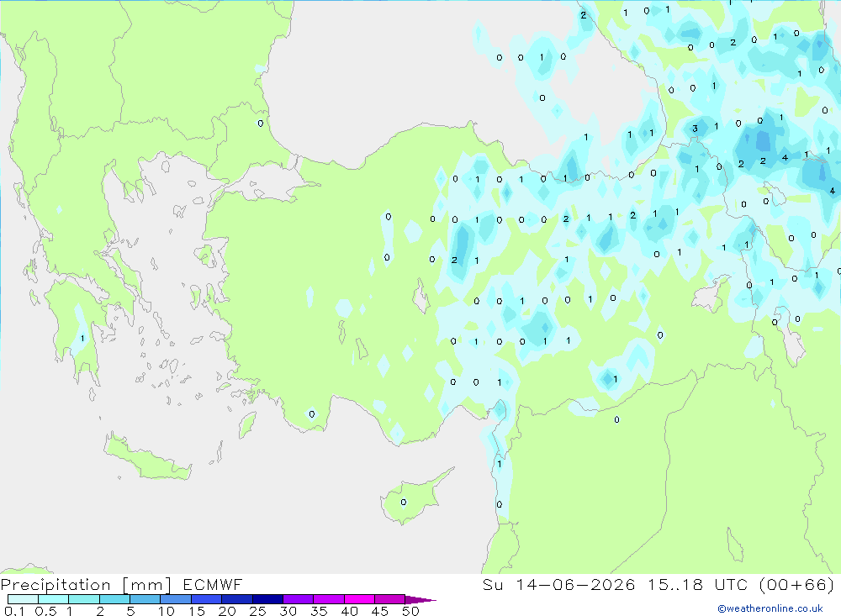The width and height of the screenshot is (841, 616).
Task: Select the 5–10 mm light blue legend swatch
Action: (145, 599)
